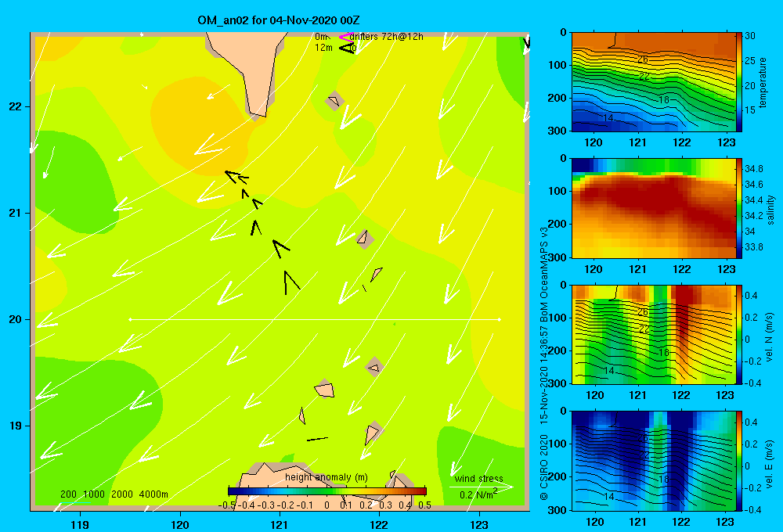This screenshot has height=532, width=783.
Task: Click the '123' longitude label under salinity plot
Action: pyautogui.click(x=726, y=269)
